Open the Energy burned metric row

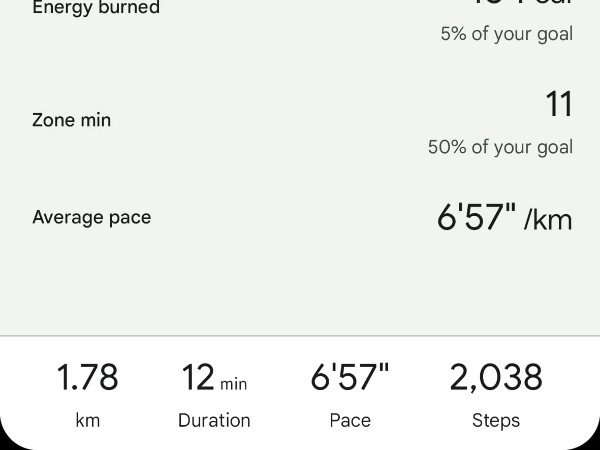(300, 21)
